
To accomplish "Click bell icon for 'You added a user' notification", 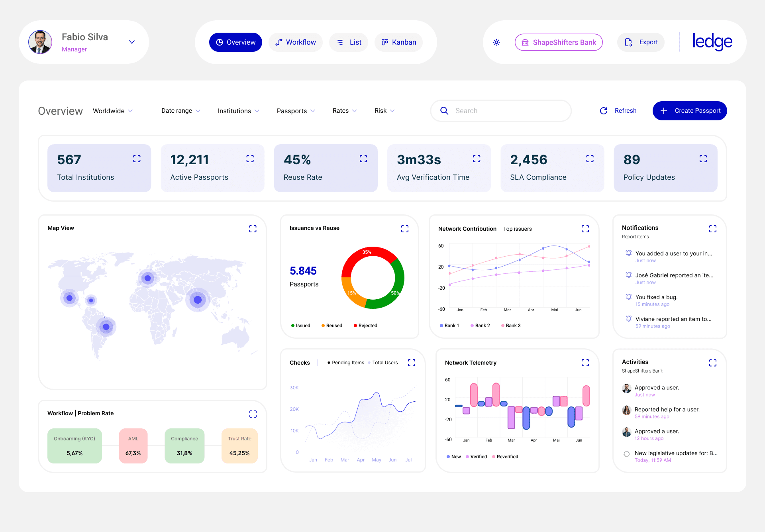I will pos(628,253).
